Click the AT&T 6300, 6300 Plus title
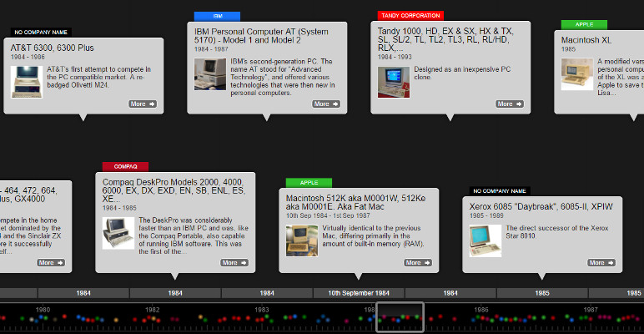 click(53, 48)
